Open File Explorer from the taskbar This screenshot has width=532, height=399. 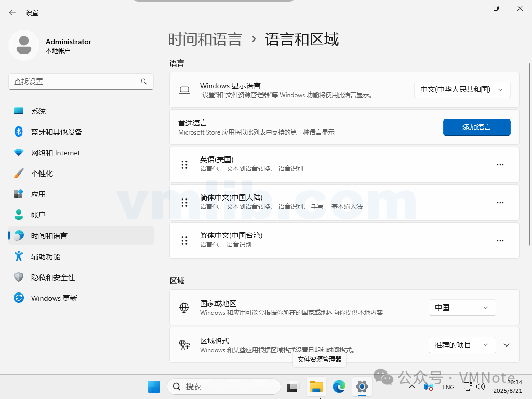(x=316, y=387)
